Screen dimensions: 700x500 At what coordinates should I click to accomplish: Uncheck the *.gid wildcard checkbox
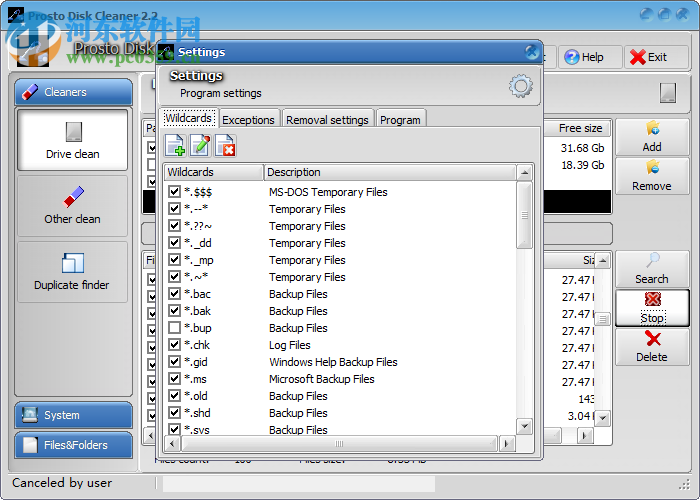point(174,362)
